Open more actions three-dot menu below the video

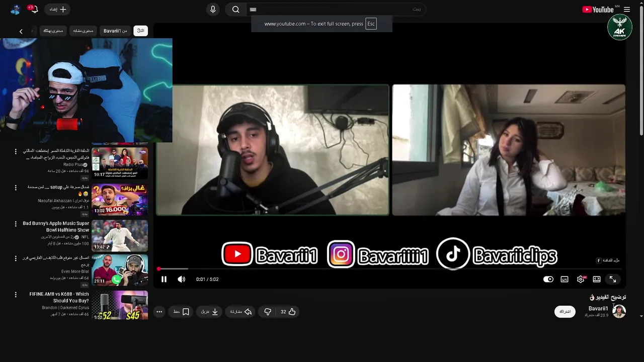point(159,312)
